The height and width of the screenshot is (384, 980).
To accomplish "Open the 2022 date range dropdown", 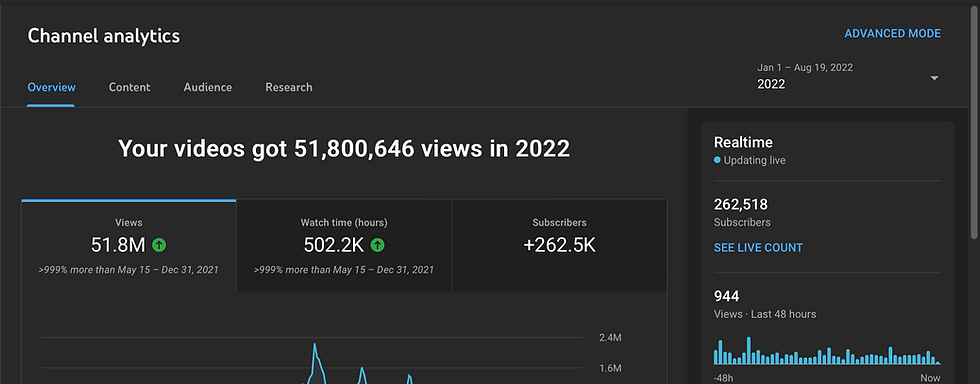I will [x=848, y=77].
